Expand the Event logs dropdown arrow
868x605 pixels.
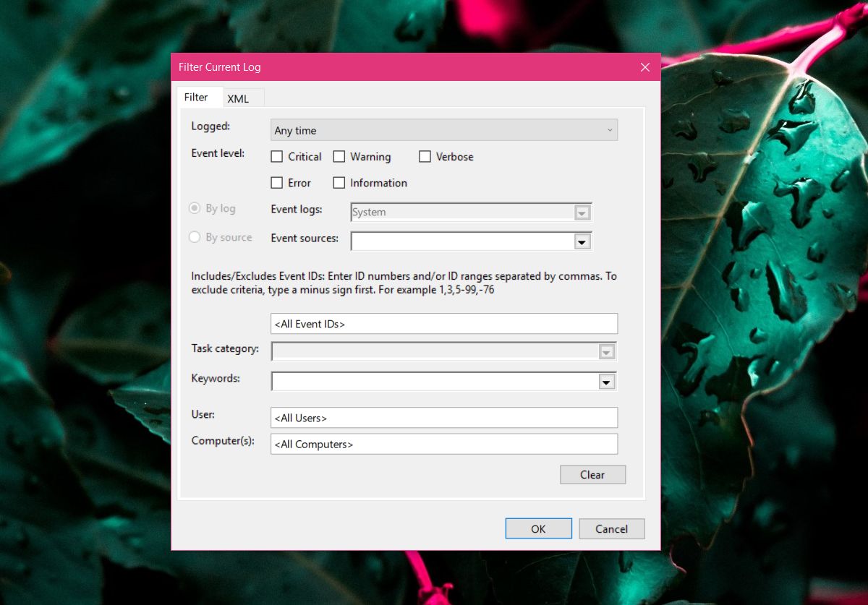point(582,213)
